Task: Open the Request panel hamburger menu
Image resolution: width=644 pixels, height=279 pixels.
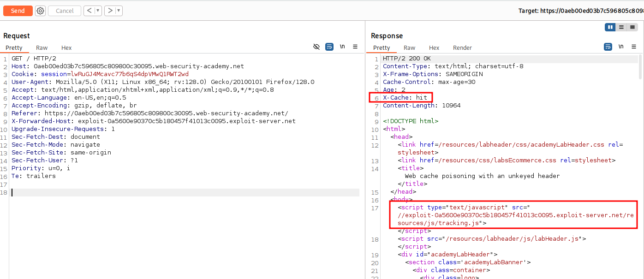Action: [355, 47]
